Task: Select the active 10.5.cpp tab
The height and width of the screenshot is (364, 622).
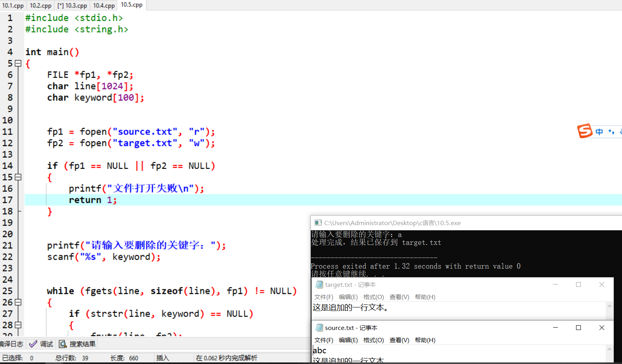Action: click(132, 5)
